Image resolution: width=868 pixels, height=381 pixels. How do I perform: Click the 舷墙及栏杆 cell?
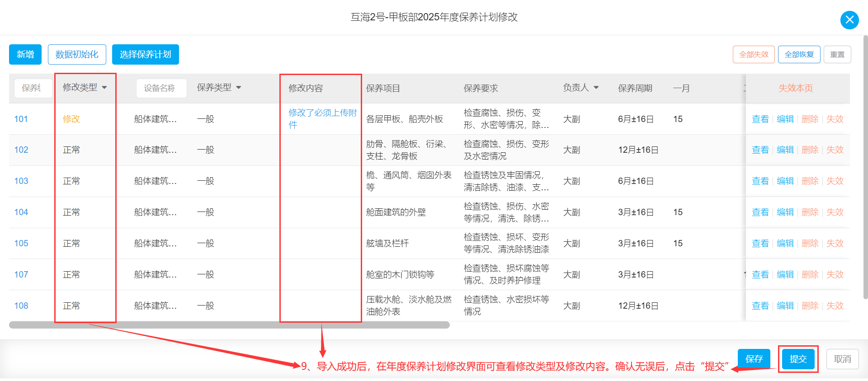(x=387, y=243)
